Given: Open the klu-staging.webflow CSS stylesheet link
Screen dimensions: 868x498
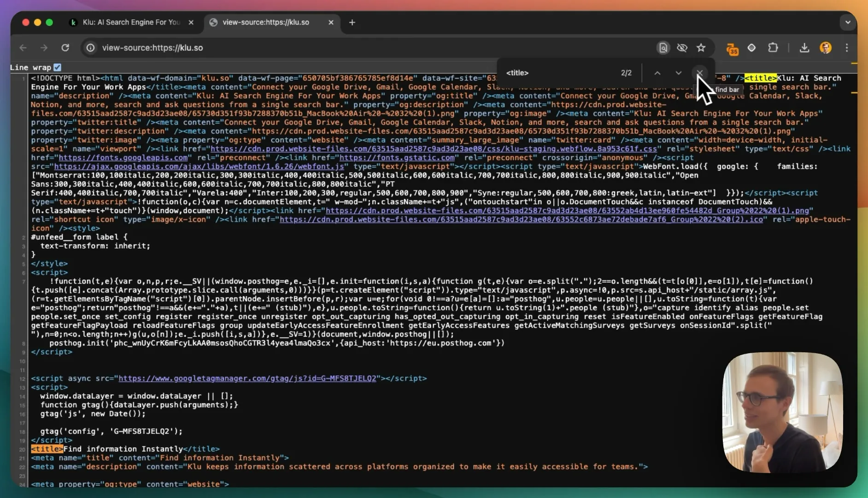Looking at the screenshot, I should click(434, 149).
